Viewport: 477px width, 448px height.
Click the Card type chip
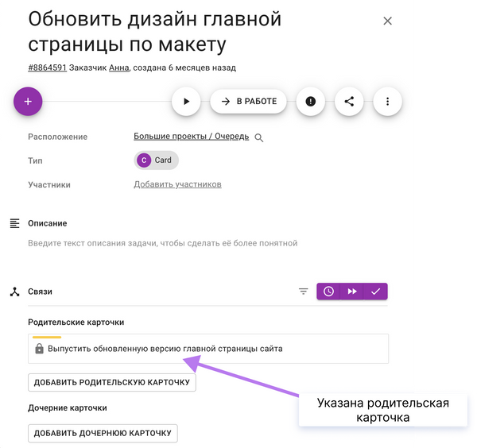[x=156, y=160]
